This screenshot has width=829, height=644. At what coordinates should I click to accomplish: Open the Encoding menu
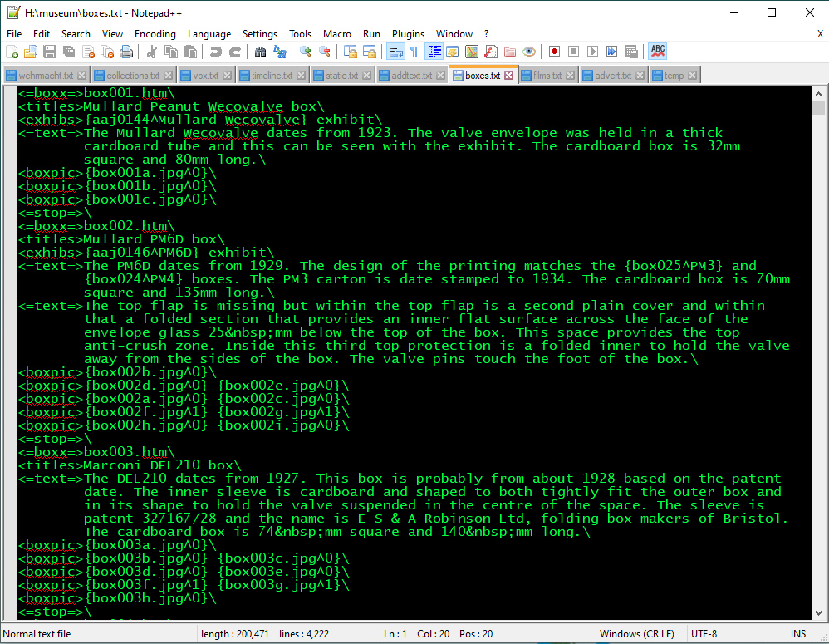point(155,34)
